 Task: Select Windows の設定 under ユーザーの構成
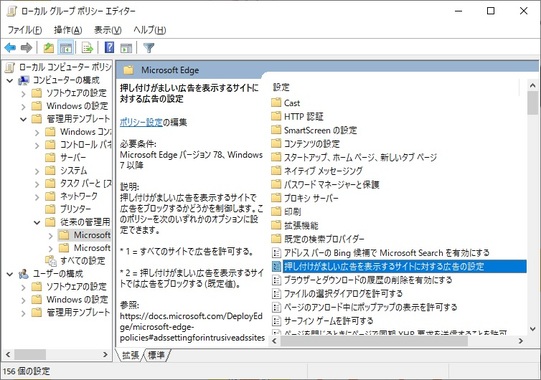[70, 300]
